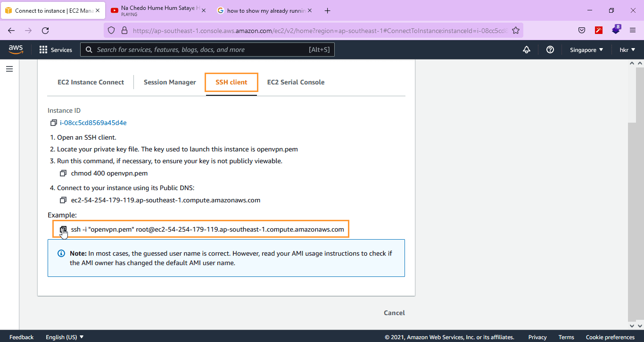Viewport: 644px width, 342px height.
Task: Open the English (US) language dropdown
Action: 65,337
